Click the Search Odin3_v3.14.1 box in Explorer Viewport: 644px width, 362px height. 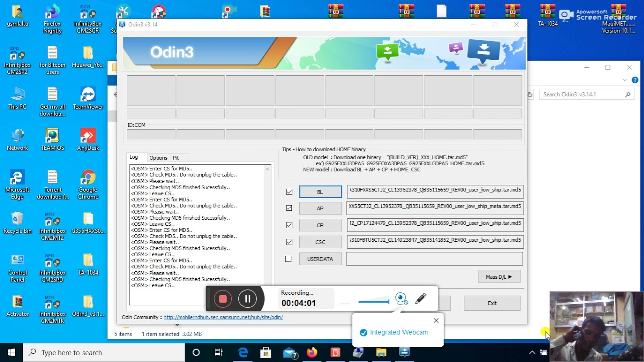tap(586, 94)
